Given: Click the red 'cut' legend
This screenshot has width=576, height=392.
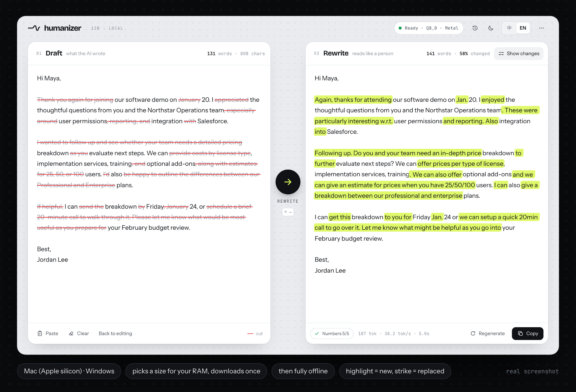Looking at the screenshot, I should [x=255, y=334].
